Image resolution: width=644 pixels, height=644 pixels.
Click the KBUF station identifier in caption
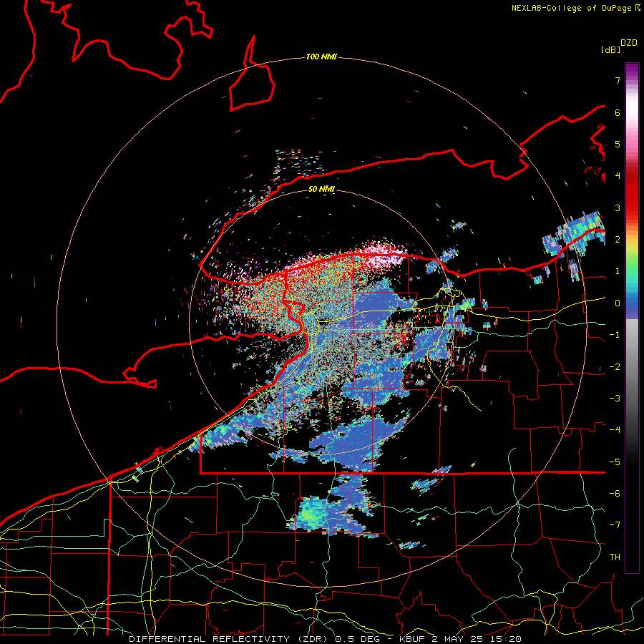[x=412, y=639]
